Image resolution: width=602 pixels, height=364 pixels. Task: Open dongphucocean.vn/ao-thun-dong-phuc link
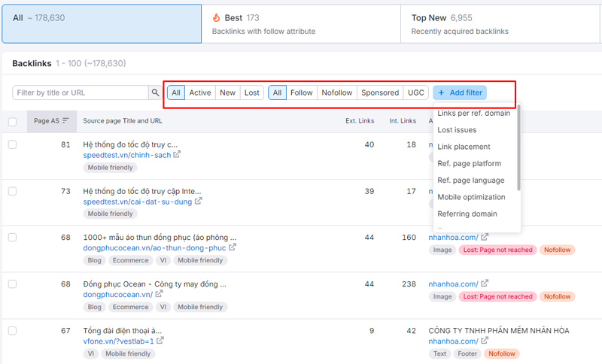click(154, 247)
